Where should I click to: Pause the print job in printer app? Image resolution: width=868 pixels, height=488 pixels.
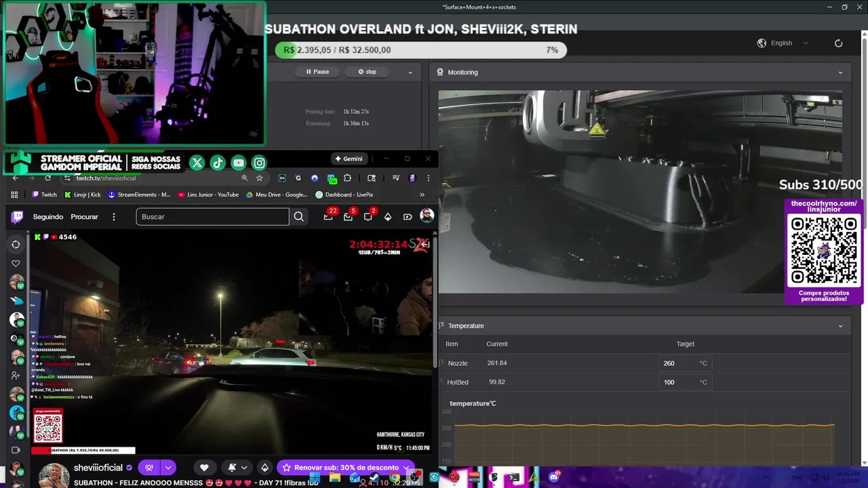(x=317, y=72)
